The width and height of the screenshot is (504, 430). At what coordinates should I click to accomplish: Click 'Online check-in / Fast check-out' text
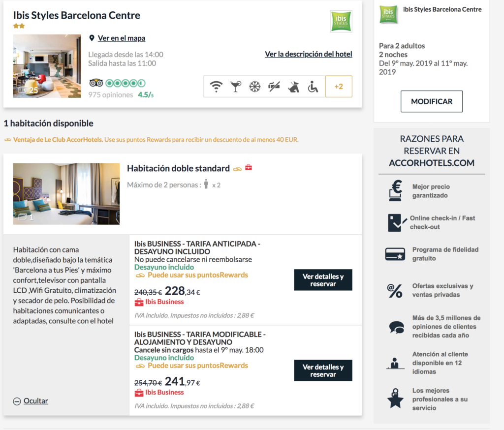coord(442,222)
